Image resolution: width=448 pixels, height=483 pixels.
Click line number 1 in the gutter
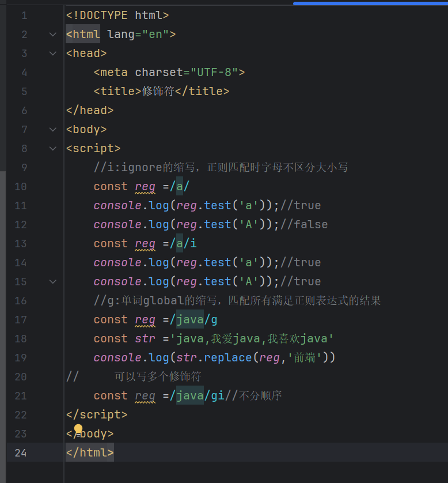[x=24, y=16]
